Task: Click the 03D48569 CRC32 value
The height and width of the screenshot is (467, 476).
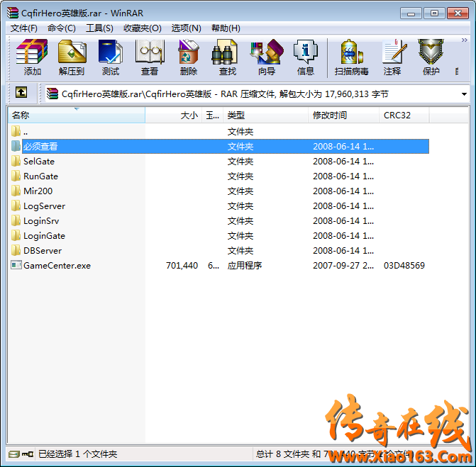Action: pyautogui.click(x=404, y=266)
